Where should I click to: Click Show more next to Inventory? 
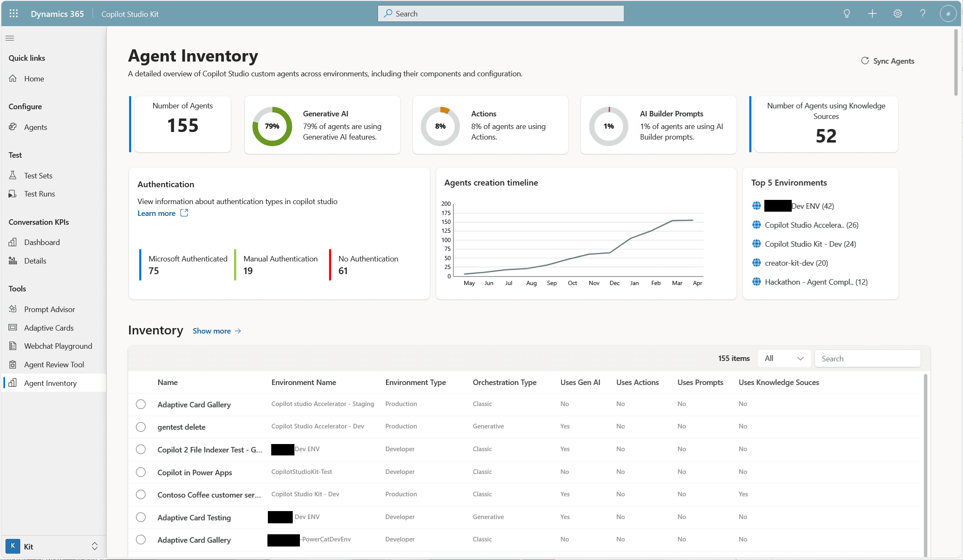tap(212, 331)
